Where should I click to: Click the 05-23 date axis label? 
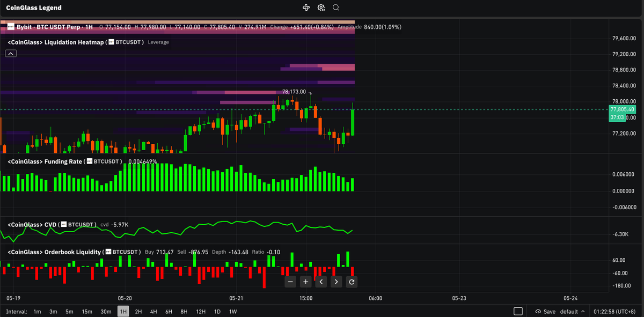tap(459, 298)
